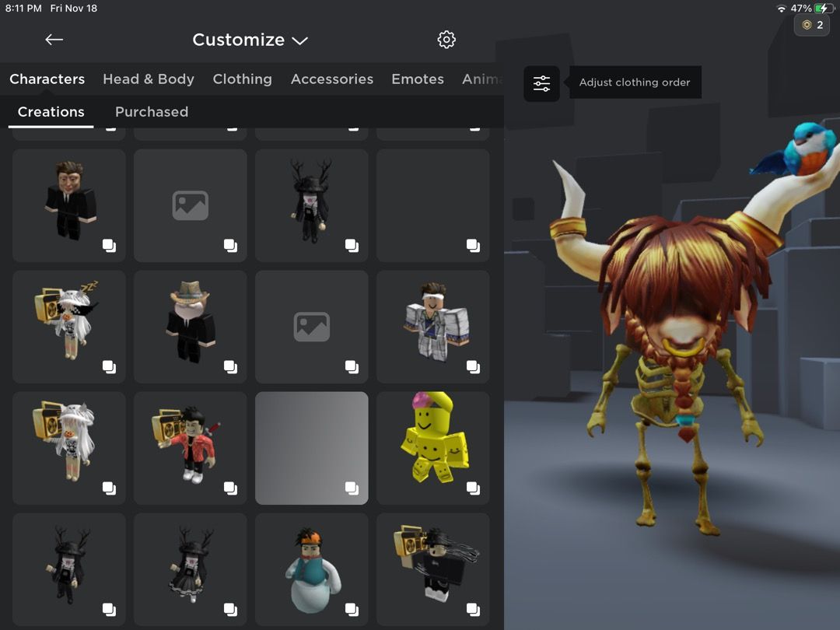Viewport: 840px width, 630px height.
Task: Open the Clothing tab
Action: [x=242, y=79]
